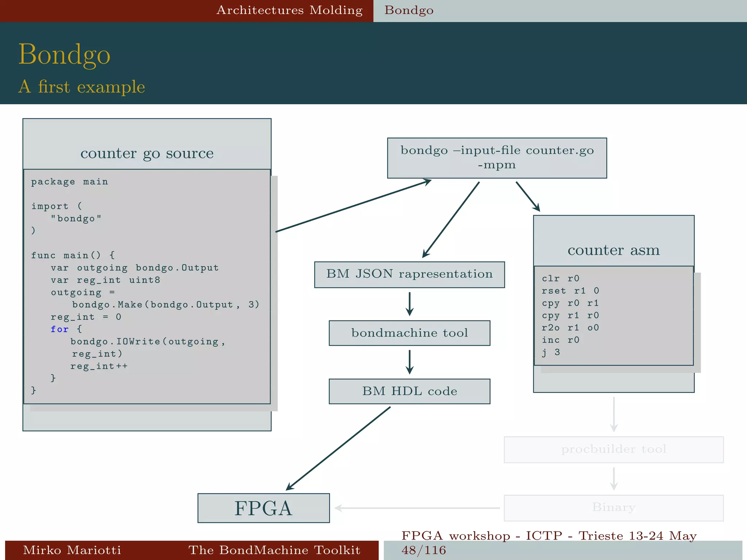Screen dimensions: 747x560
Task: Click the Architectures Molding header section
Action: 289,10
